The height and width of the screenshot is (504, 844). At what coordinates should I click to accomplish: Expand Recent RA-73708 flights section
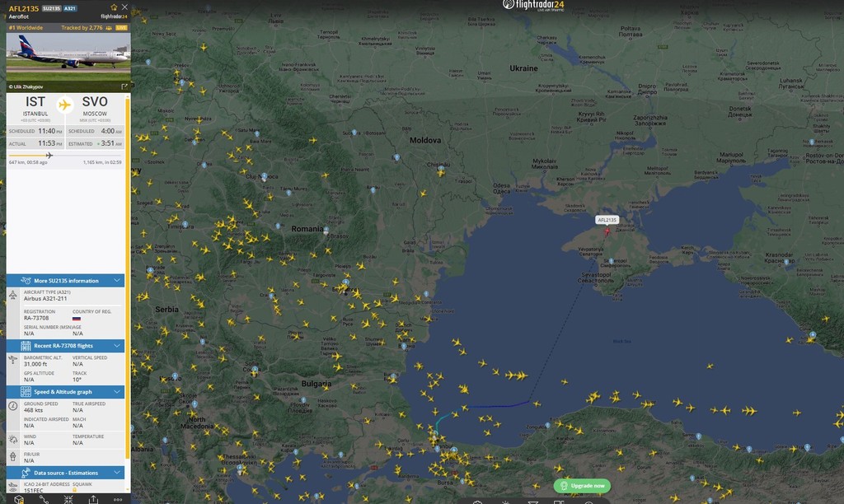pyautogui.click(x=65, y=346)
